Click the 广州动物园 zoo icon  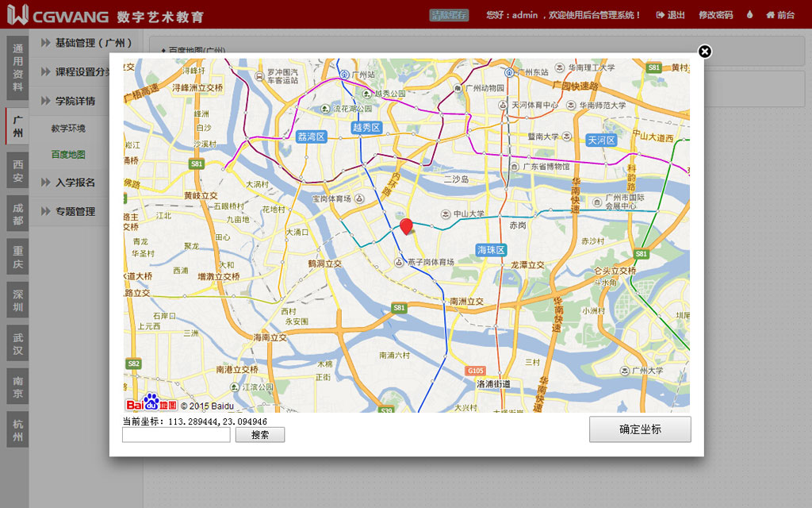pos(458,88)
